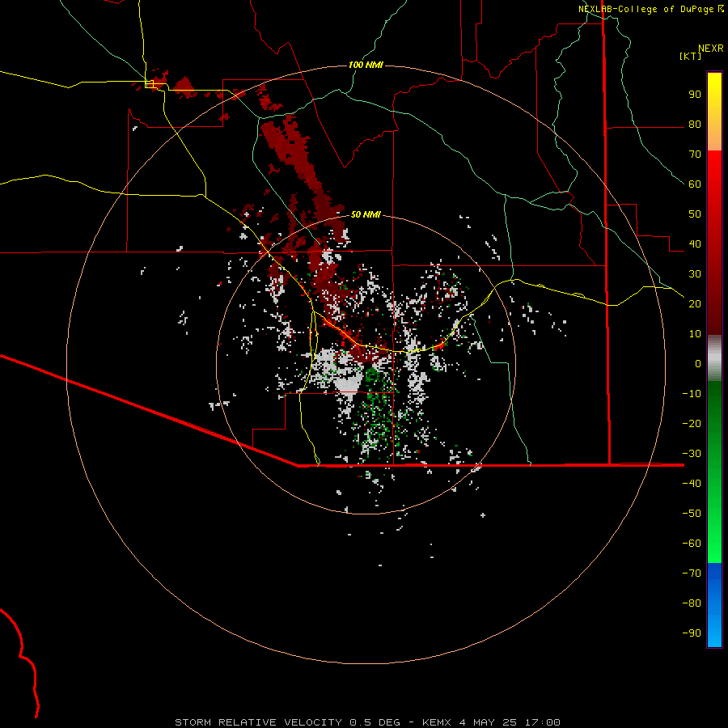The height and width of the screenshot is (728, 728).
Task: Click the 60 label on velocity scale
Action: (x=695, y=184)
